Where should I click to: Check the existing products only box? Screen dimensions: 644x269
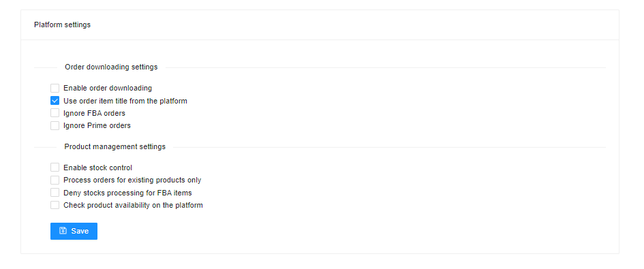[55, 180]
